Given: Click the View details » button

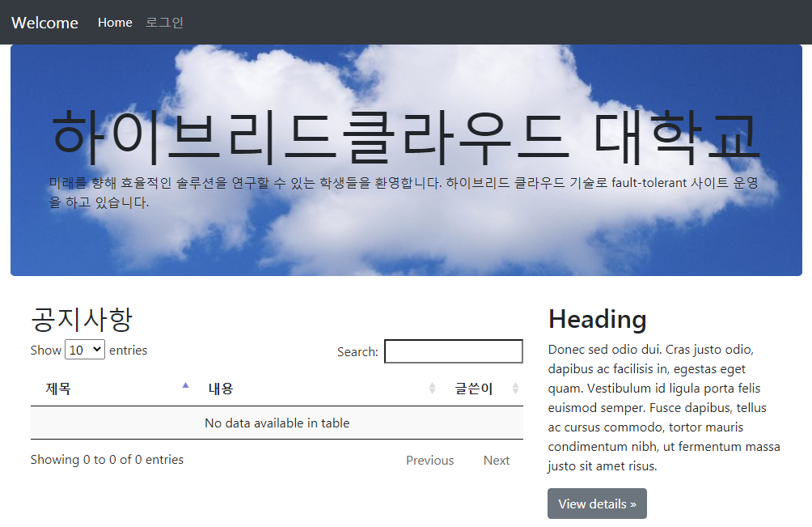Looking at the screenshot, I should click(597, 504).
